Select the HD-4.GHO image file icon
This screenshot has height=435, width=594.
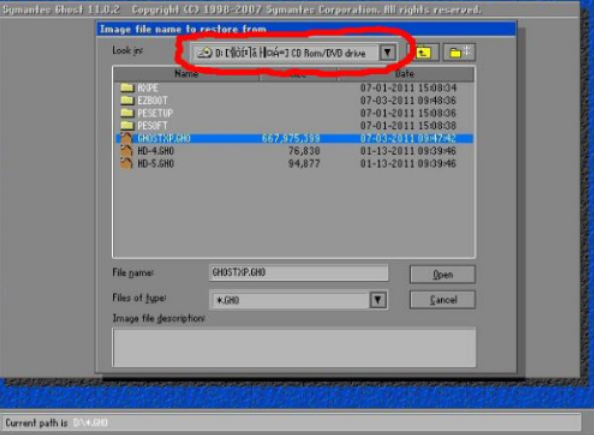point(127,151)
